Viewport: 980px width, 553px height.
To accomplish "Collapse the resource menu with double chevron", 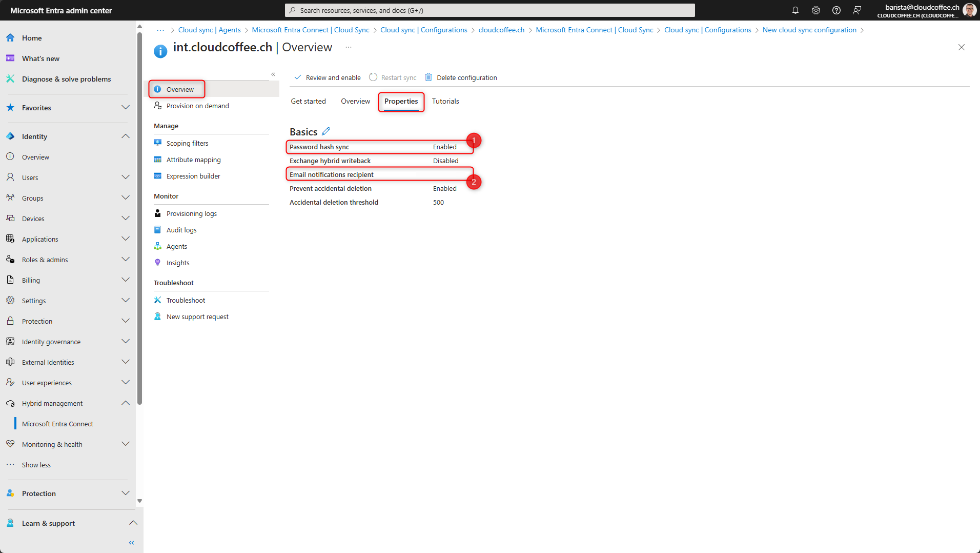I will pos(273,74).
